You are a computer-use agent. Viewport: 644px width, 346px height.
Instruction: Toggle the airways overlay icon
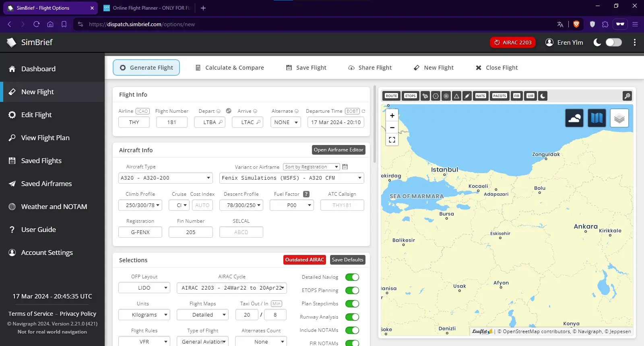(467, 96)
